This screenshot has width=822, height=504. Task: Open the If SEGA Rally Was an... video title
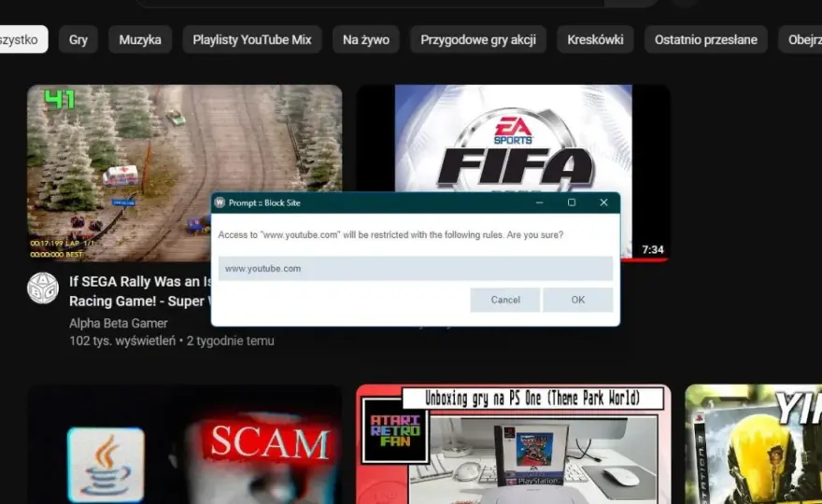pos(140,291)
